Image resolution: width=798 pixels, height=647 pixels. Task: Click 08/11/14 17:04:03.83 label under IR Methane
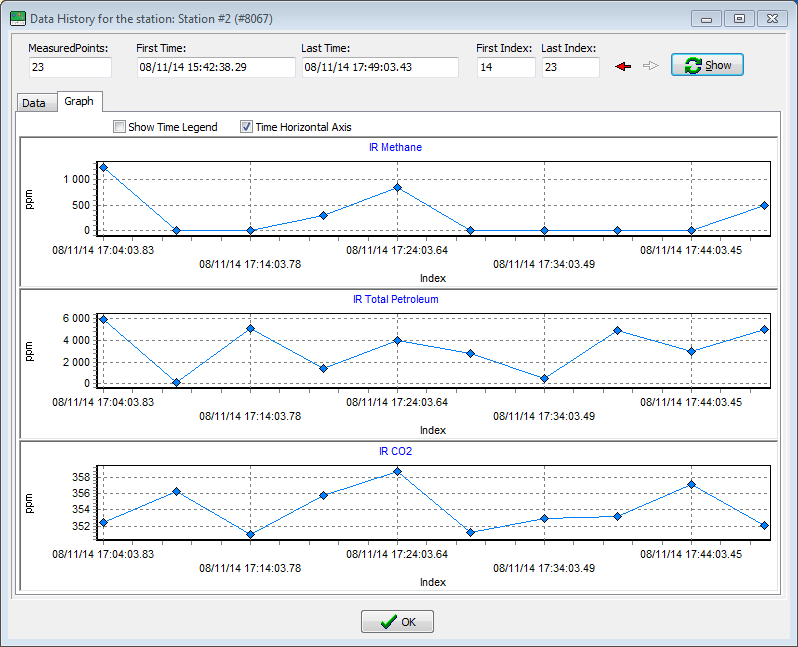click(103, 250)
